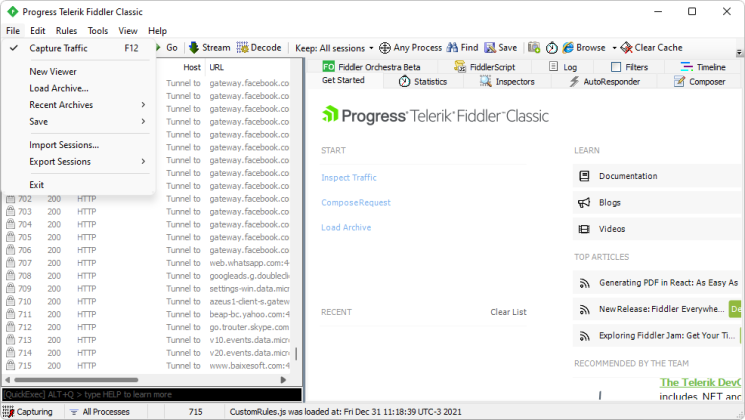This screenshot has width=745, height=420.
Task: Click the timer stopwatch toolbar icon
Action: pyautogui.click(x=552, y=48)
